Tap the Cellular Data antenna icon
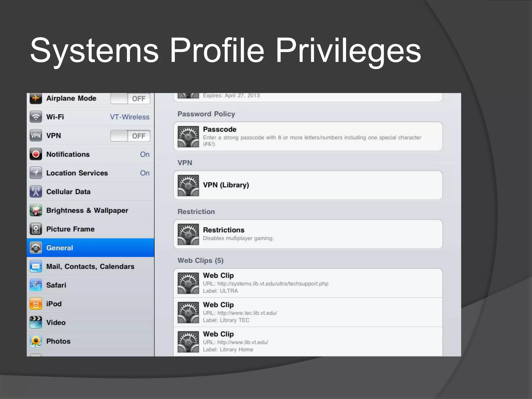 [36, 192]
